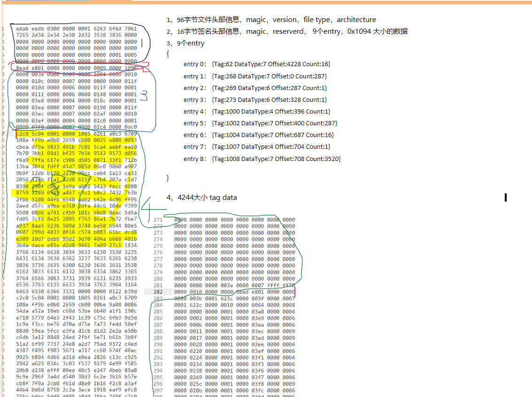Select hex row starting "0000 03ec 0000 0007"
The width and height of the screenshot is (532, 397).
(x=77, y=114)
